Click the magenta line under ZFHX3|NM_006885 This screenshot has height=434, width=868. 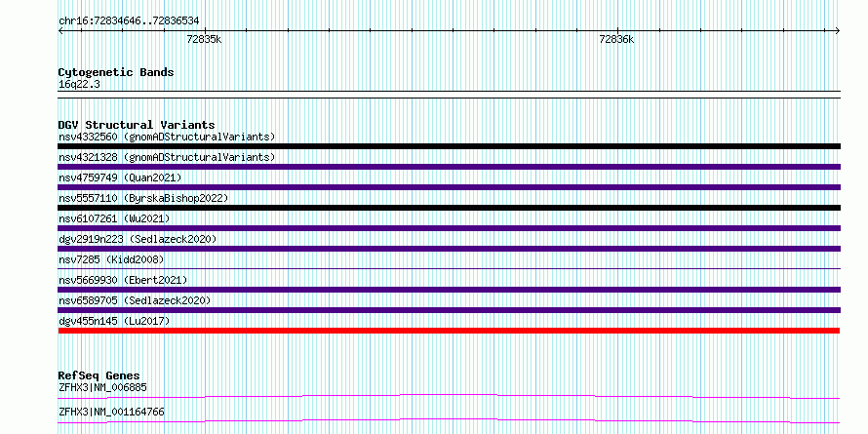tap(449, 396)
